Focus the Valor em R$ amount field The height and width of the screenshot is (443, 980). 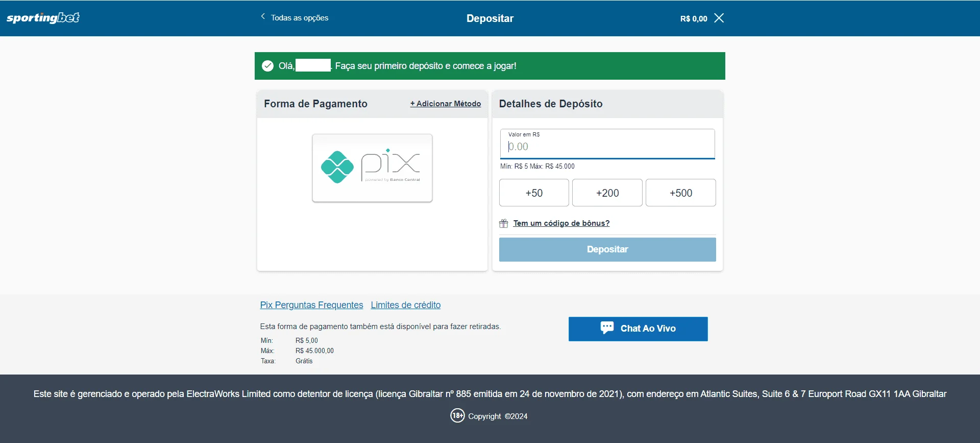(x=607, y=144)
